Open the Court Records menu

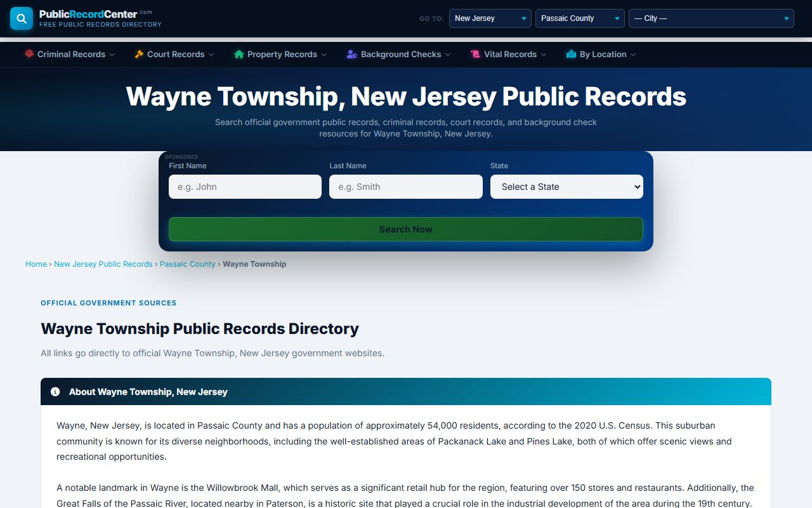point(174,55)
